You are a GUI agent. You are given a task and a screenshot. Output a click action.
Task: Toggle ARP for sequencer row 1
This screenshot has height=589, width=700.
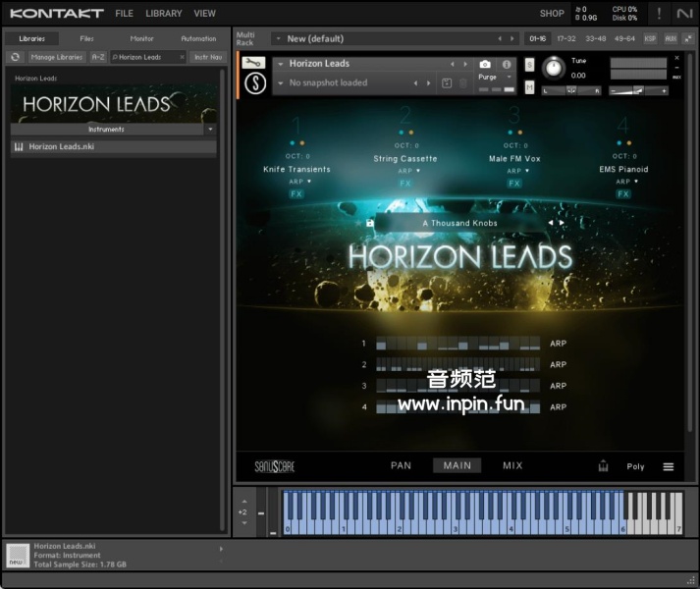coord(558,344)
